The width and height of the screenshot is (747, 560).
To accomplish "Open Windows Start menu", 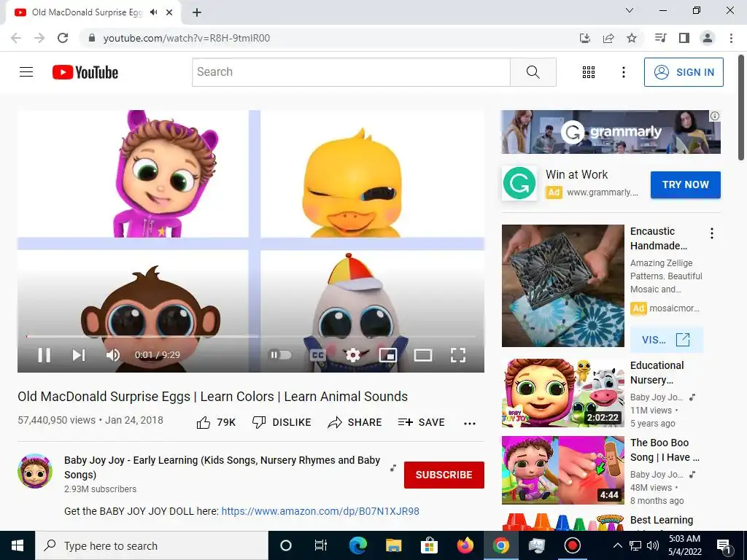I will pos(18,545).
